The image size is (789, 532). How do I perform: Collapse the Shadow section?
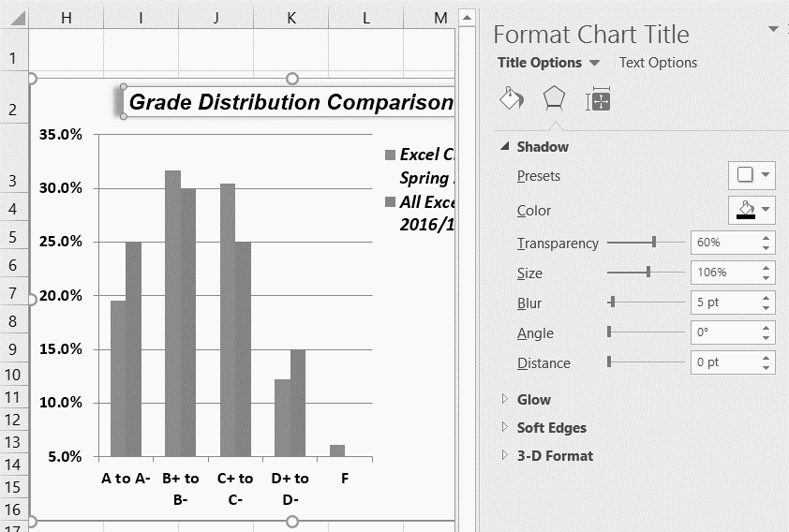tap(505, 146)
